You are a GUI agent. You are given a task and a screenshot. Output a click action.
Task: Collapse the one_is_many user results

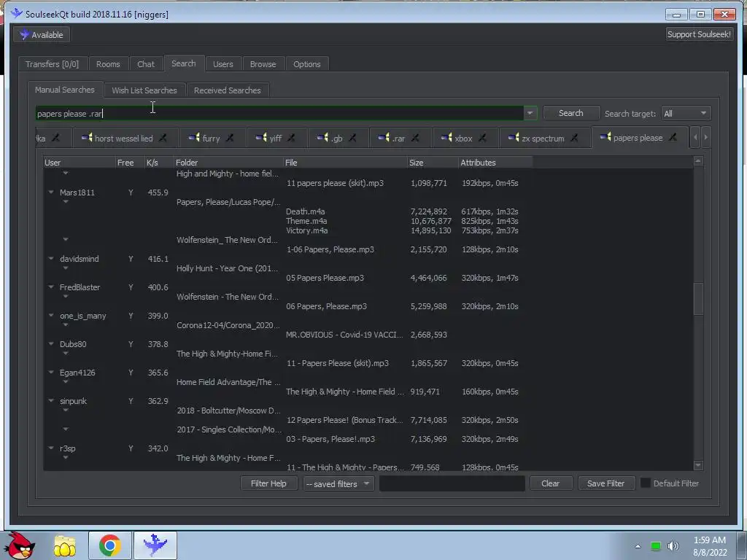point(51,316)
